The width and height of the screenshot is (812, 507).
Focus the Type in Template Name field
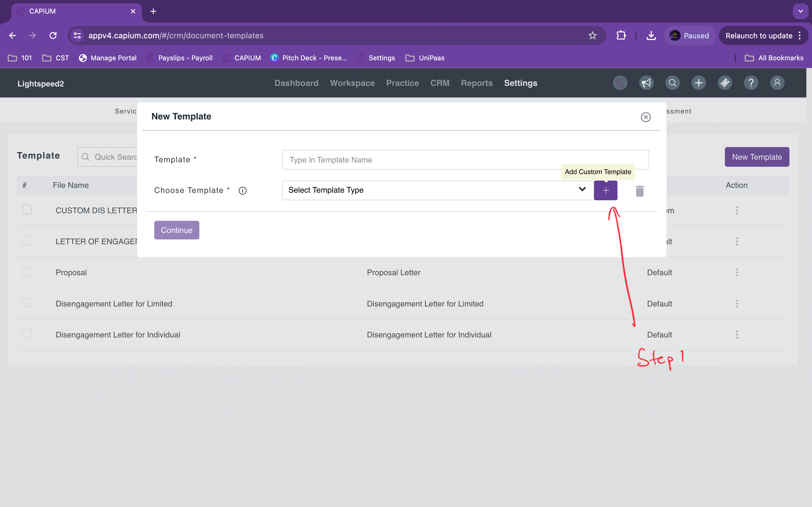pos(465,160)
